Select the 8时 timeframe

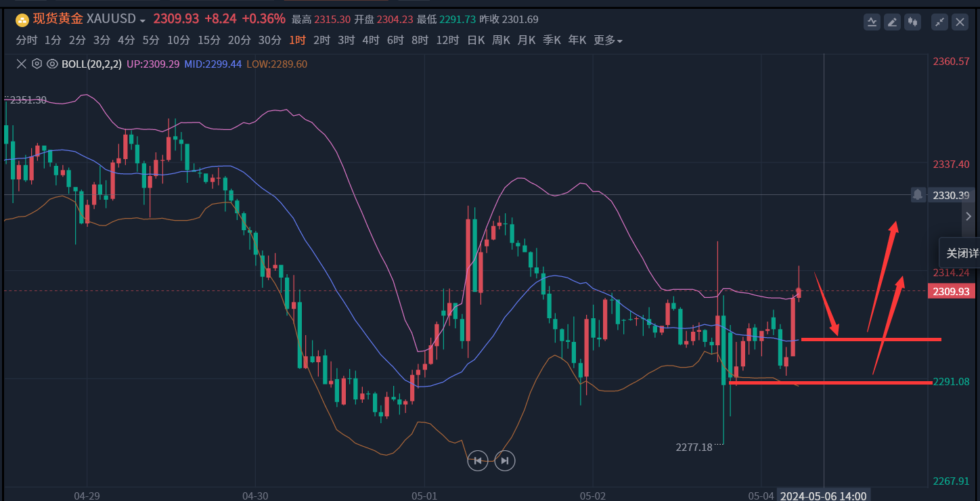pyautogui.click(x=420, y=41)
